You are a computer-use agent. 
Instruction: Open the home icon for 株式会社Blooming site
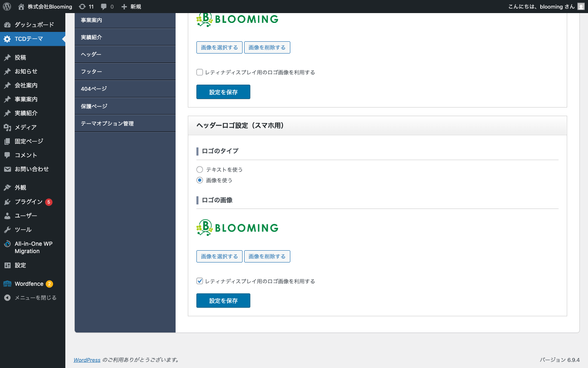21,7
